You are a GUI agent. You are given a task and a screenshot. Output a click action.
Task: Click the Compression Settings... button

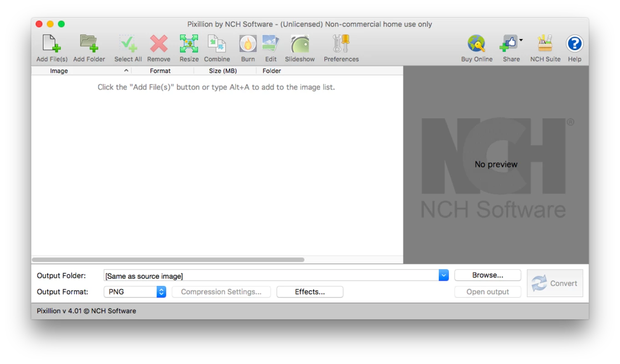click(221, 292)
